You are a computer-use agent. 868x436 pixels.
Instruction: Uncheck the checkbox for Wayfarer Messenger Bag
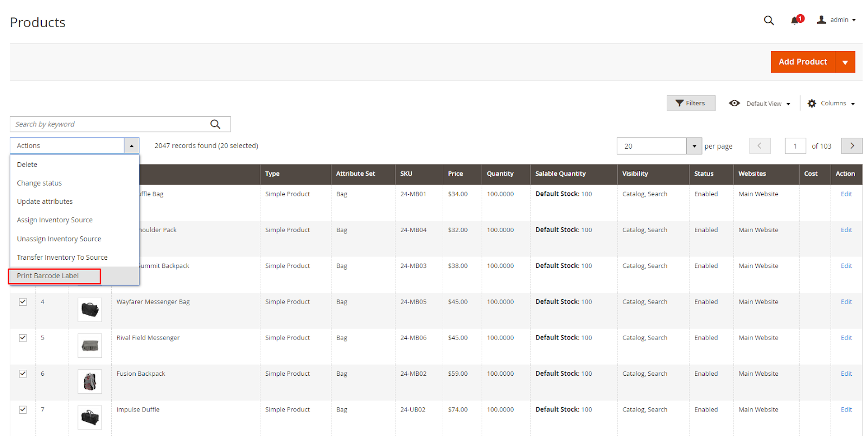click(x=23, y=302)
